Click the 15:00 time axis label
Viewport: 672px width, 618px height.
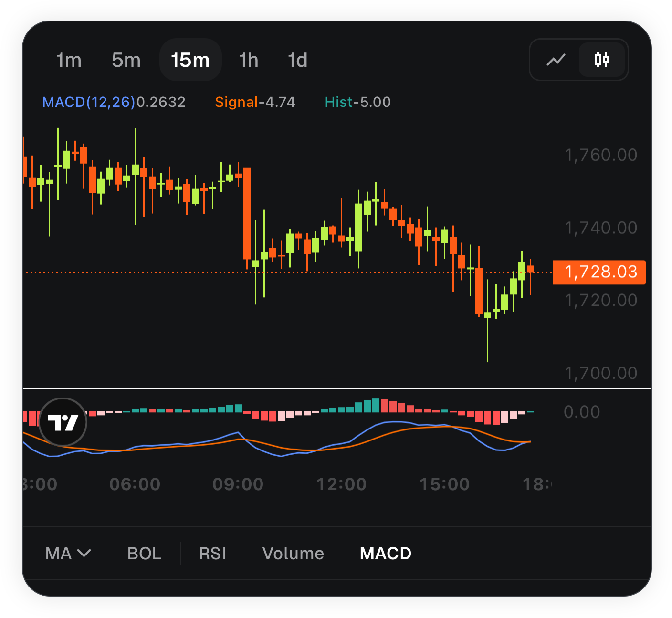tap(444, 484)
